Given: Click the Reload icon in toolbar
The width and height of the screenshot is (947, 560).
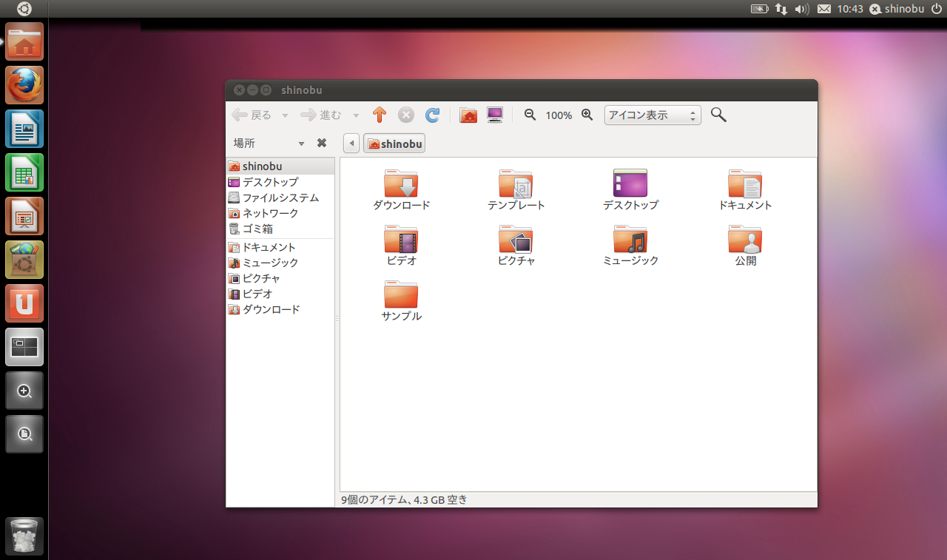Looking at the screenshot, I should tap(433, 115).
